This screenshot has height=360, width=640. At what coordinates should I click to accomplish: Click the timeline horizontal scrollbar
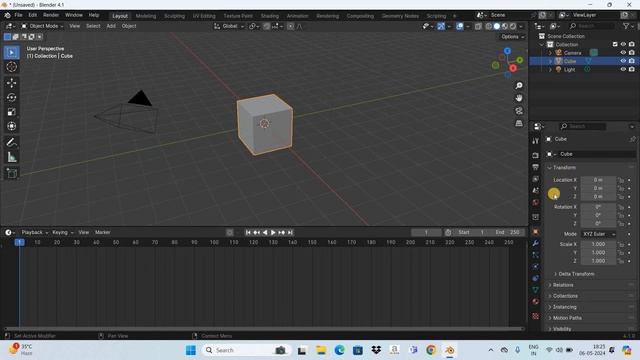point(263,328)
